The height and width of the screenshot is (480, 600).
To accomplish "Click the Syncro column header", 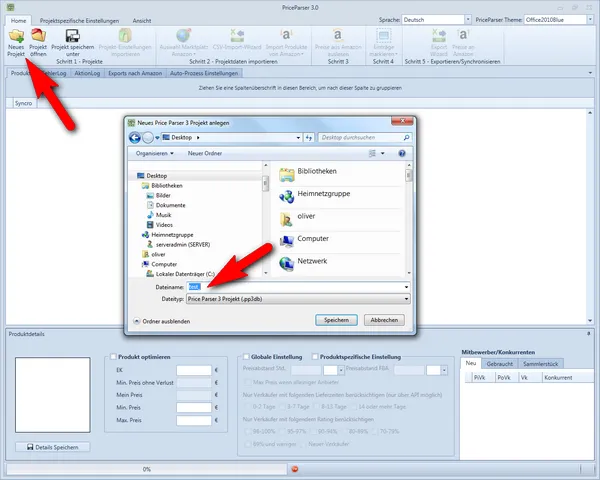I will (23, 103).
